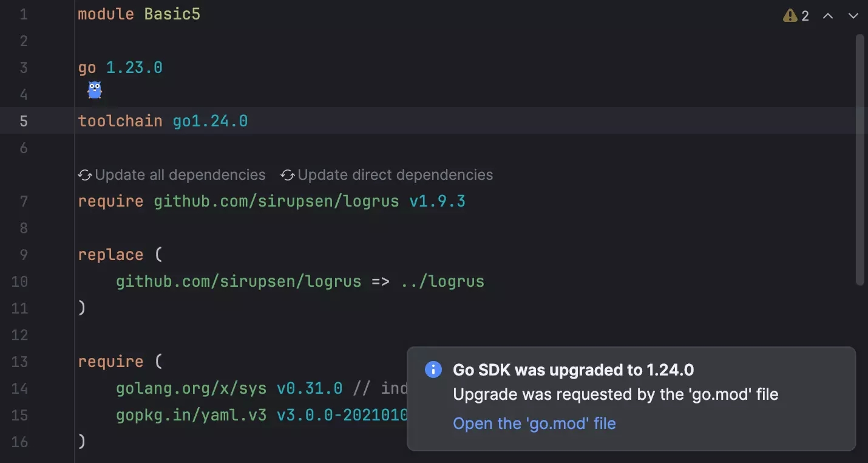Click the golang.org/x/sys v0.31.0 dependency

(x=229, y=388)
